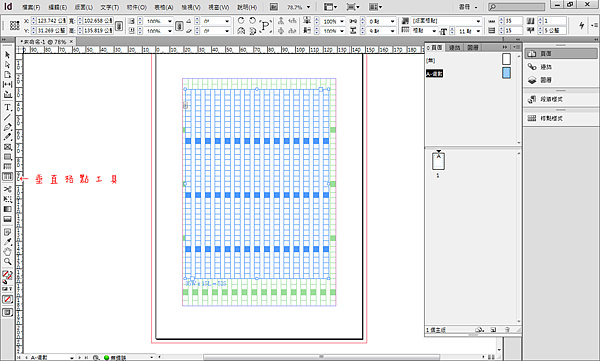The width and height of the screenshot is (600, 361).
Task: Select the Rectangle Frame tool
Action: tap(7, 147)
